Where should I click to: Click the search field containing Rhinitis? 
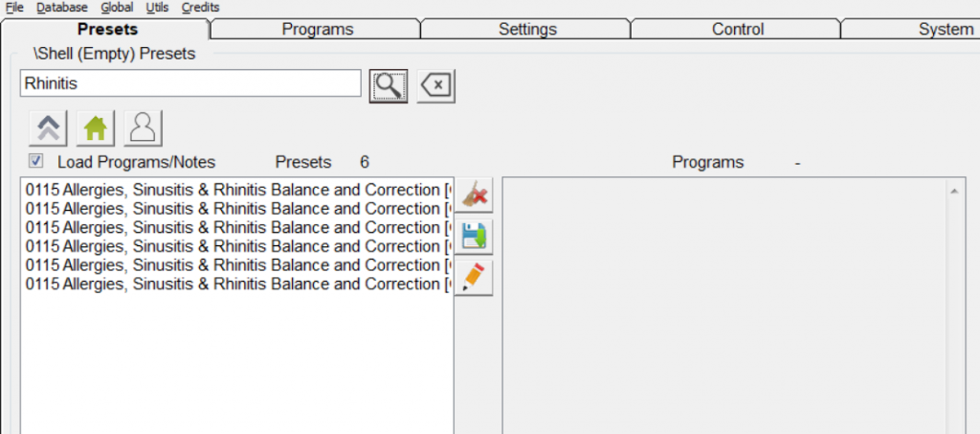click(190, 84)
